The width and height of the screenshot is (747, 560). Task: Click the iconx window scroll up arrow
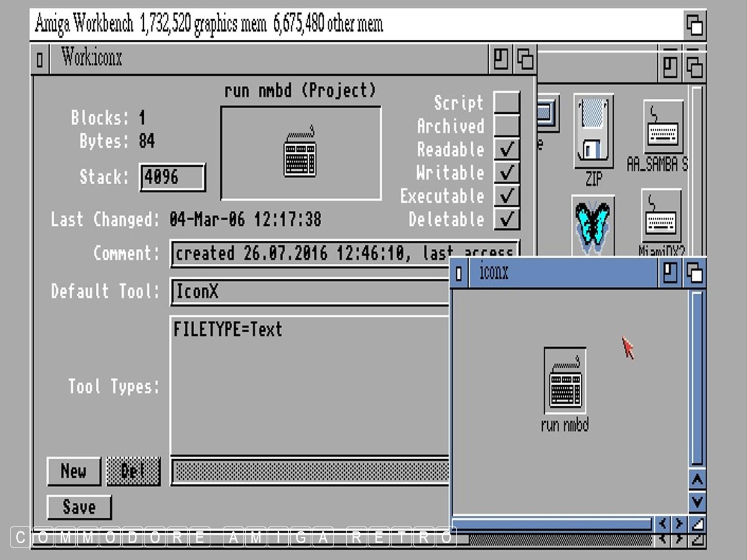697,480
